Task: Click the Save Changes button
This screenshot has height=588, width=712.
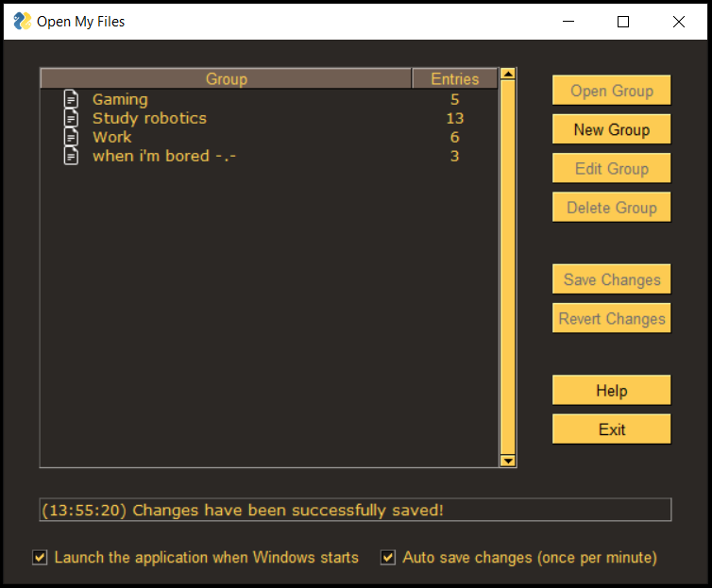Action: pyautogui.click(x=611, y=279)
